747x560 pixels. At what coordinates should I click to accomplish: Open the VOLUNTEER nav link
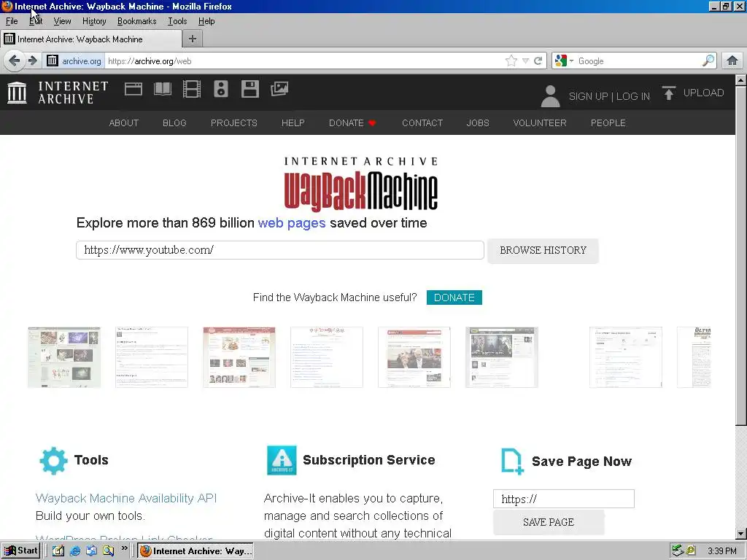coord(540,122)
